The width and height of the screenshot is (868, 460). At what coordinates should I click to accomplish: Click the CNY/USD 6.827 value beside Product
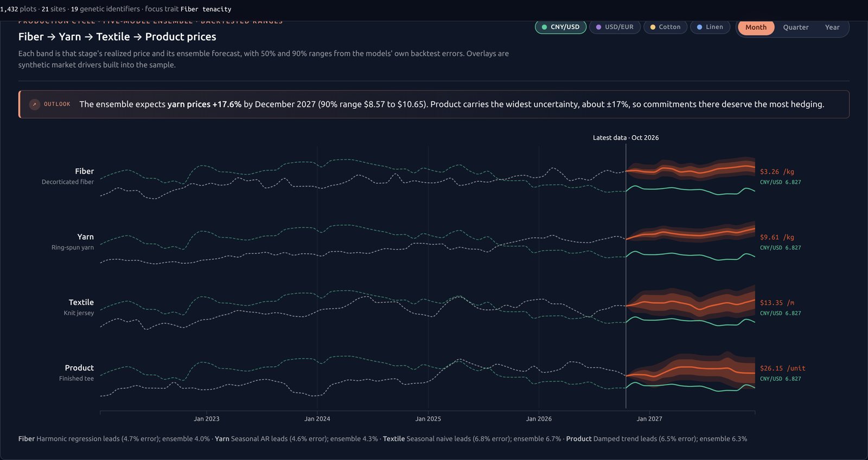click(x=780, y=379)
